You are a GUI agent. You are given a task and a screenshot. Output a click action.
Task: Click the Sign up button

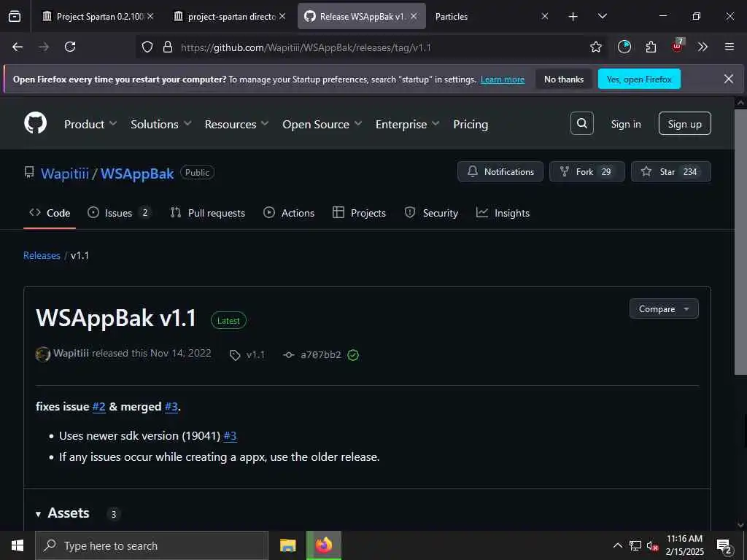point(684,123)
